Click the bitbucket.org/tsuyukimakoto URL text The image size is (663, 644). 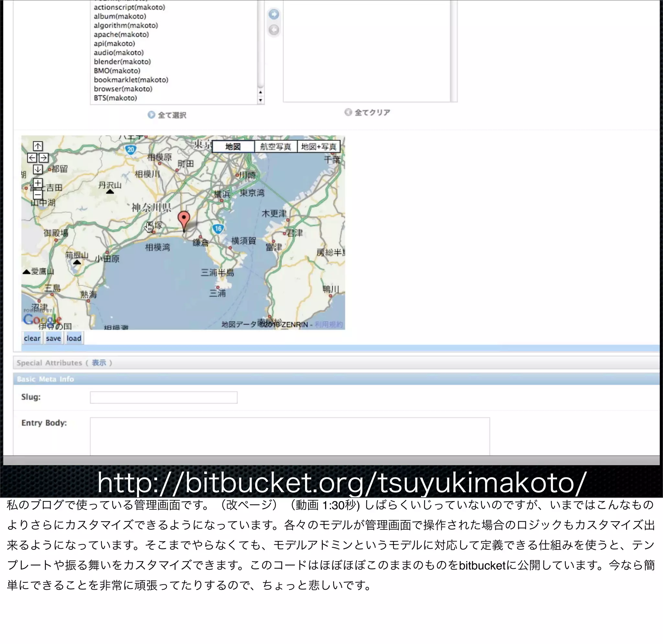click(342, 483)
